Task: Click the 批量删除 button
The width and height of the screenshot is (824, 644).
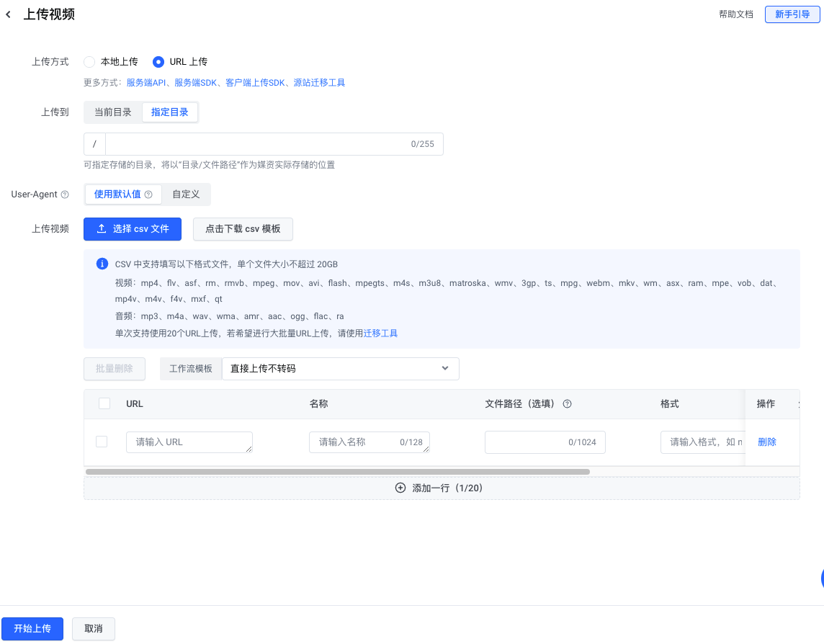Action: click(x=115, y=369)
